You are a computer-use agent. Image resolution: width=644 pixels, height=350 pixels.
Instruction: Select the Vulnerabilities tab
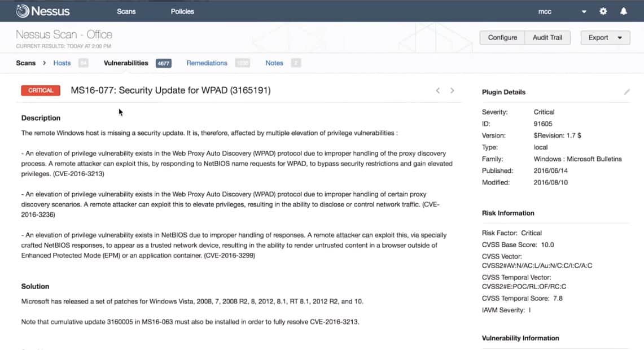(126, 63)
